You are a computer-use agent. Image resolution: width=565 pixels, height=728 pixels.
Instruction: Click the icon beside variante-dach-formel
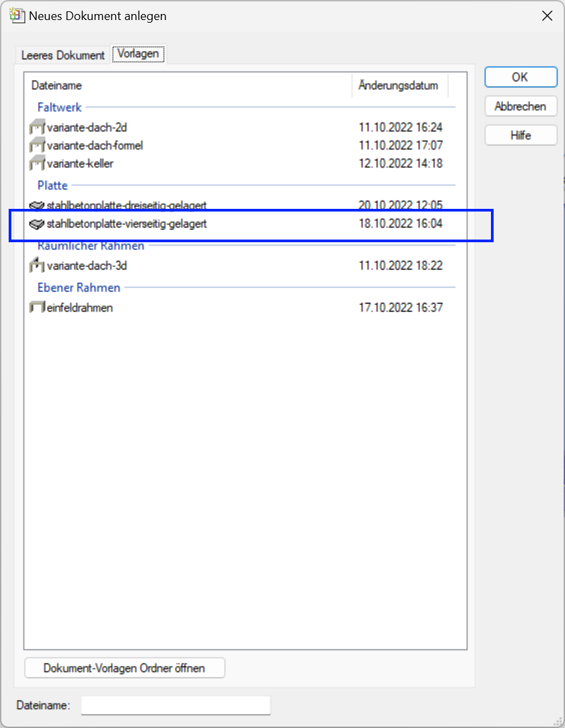[37, 145]
